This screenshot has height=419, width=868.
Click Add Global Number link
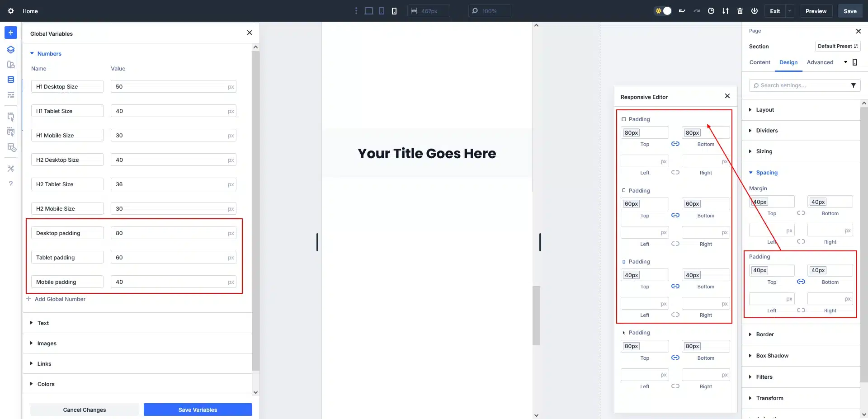(60, 299)
